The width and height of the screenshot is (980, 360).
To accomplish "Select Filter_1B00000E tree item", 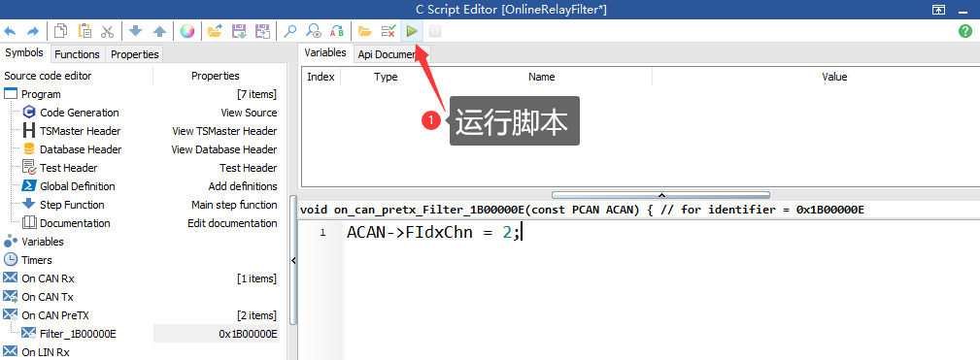I will coord(78,334).
